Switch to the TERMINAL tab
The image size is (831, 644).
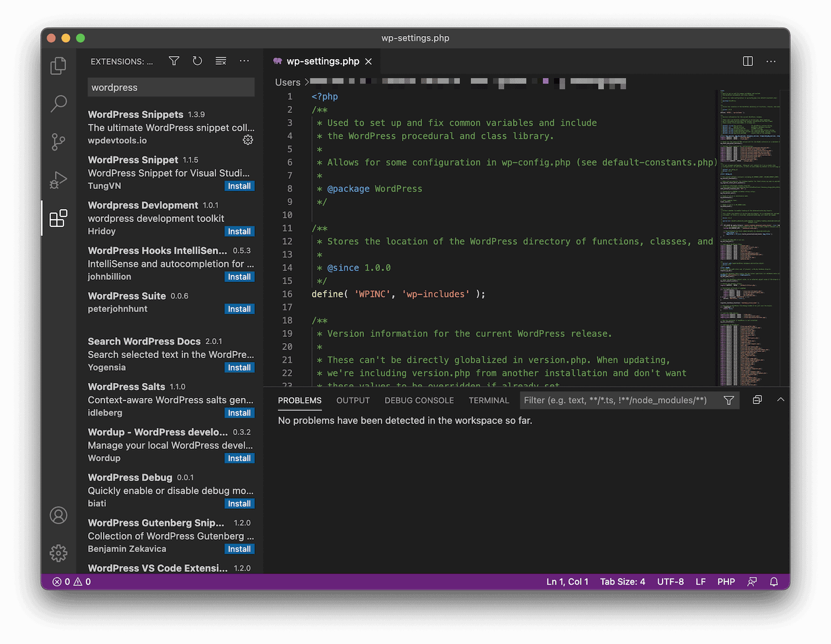click(488, 400)
